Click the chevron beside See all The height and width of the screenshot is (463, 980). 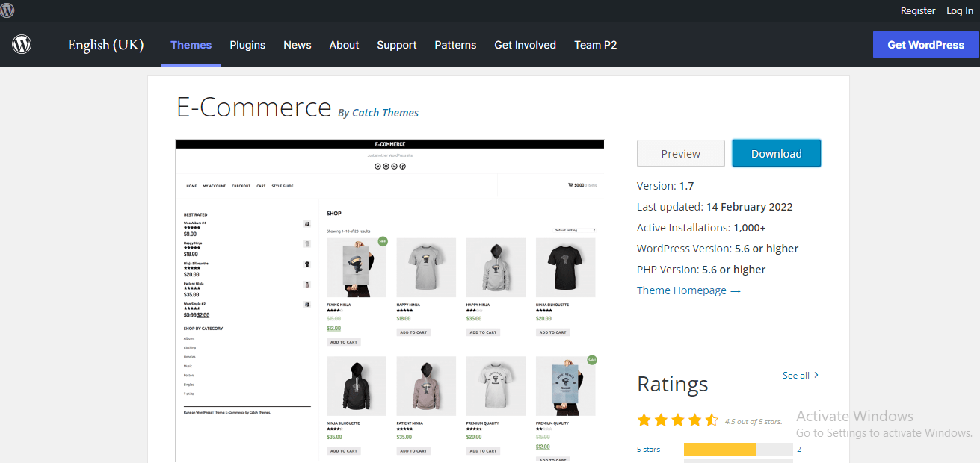tap(816, 376)
